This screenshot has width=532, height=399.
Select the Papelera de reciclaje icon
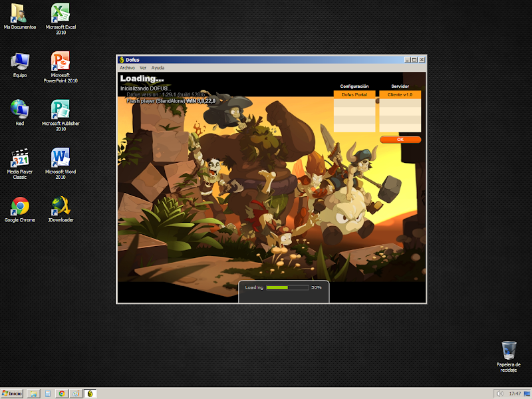point(508,356)
